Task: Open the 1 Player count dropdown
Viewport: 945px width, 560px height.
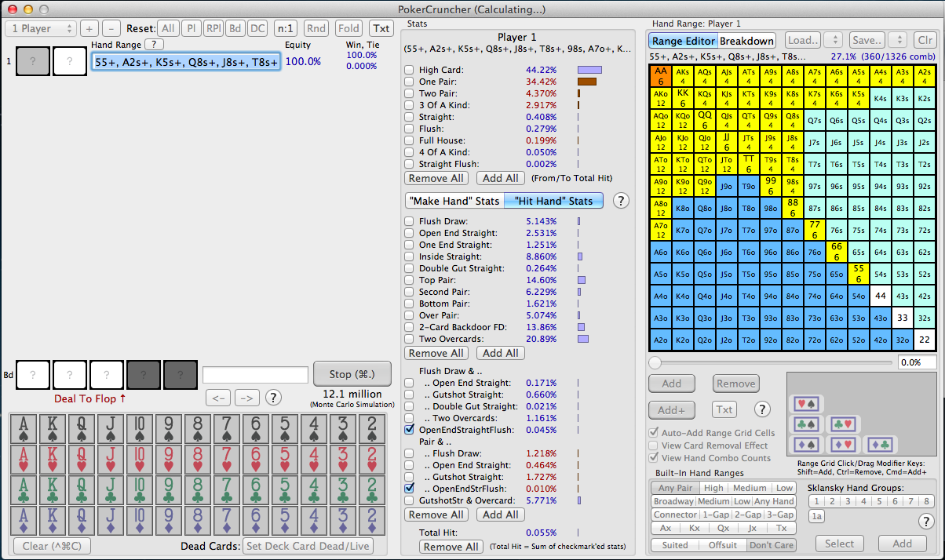Action: point(41,28)
